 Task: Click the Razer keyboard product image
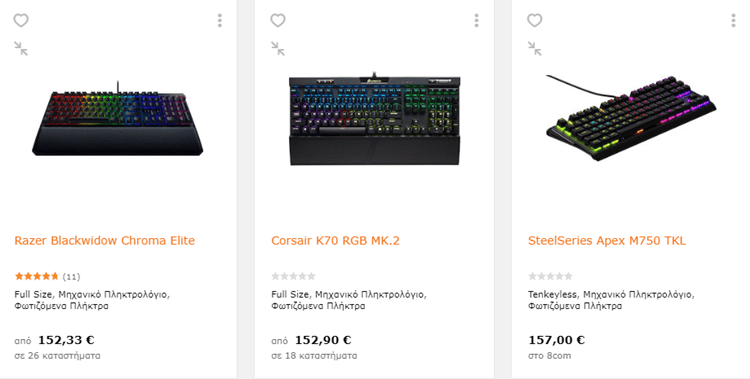point(118,118)
